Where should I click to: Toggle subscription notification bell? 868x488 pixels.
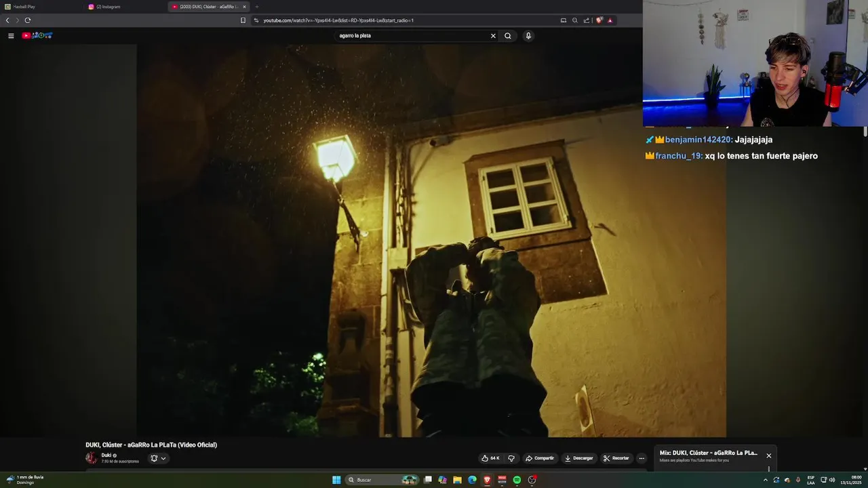[x=154, y=458]
